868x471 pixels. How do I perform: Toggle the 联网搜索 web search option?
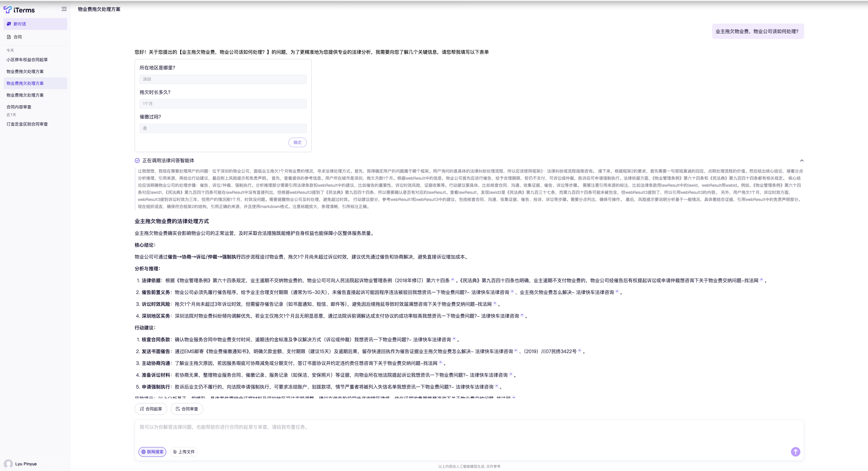click(x=152, y=452)
